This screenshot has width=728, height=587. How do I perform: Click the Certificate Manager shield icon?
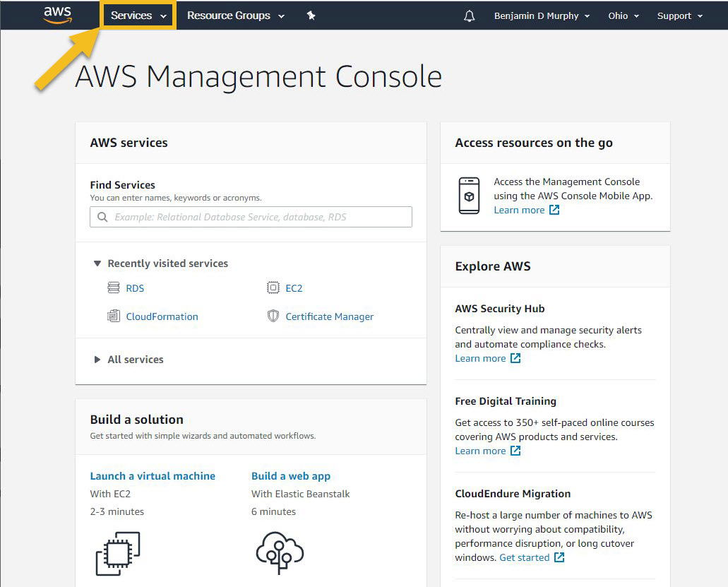[x=273, y=316]
